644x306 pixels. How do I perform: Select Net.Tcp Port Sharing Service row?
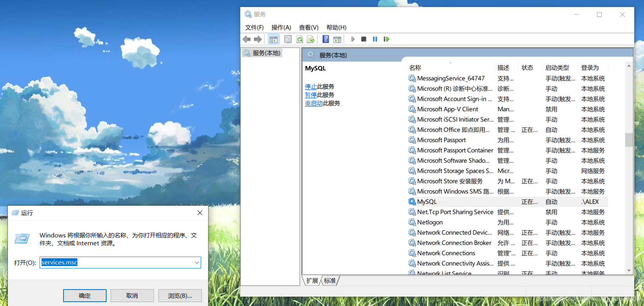508,212
